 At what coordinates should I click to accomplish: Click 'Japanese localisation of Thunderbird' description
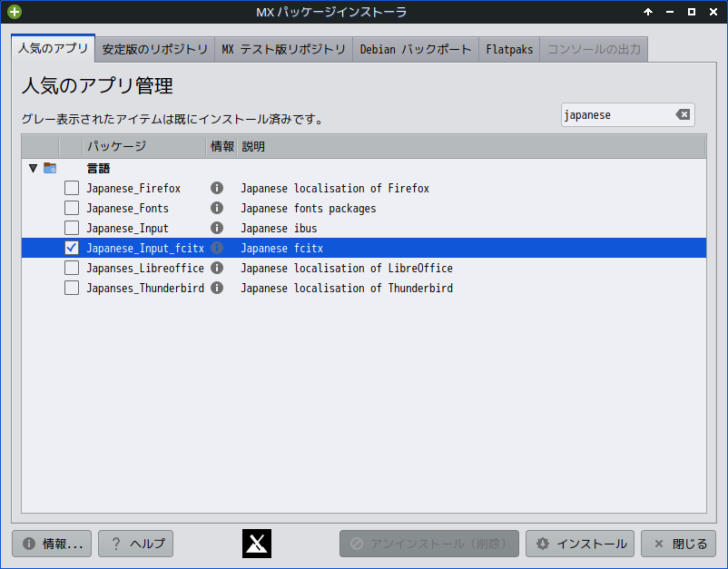(347, 289)
